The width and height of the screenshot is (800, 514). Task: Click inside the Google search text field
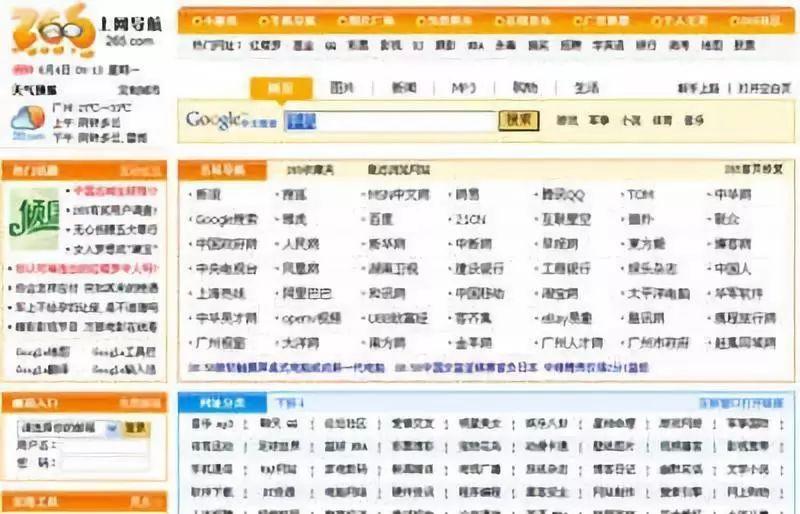(391, 121)
